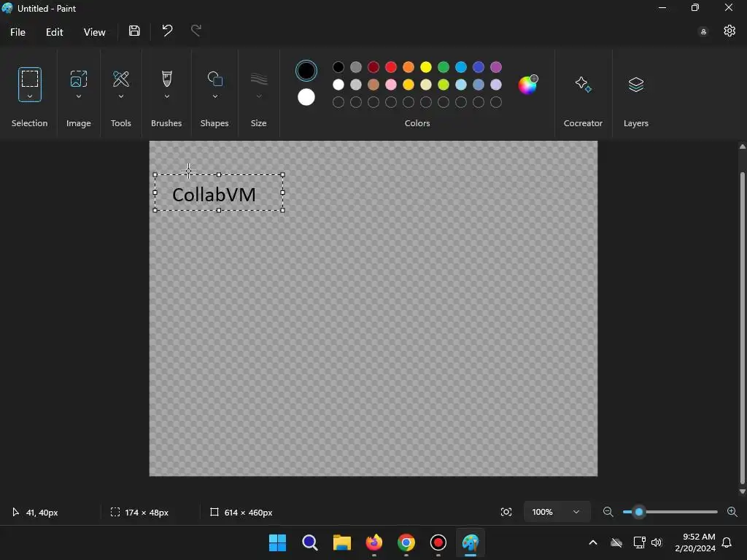
Task: Click the vertical canvas scrollbar
Action: pos(742,327)
